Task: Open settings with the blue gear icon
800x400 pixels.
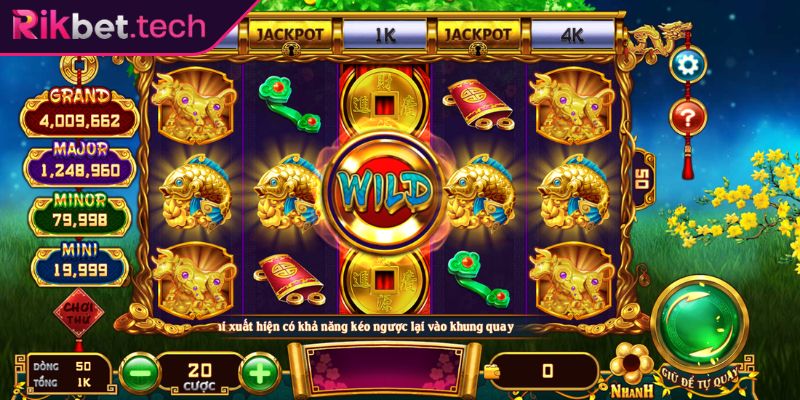Action: pos(688,63)
